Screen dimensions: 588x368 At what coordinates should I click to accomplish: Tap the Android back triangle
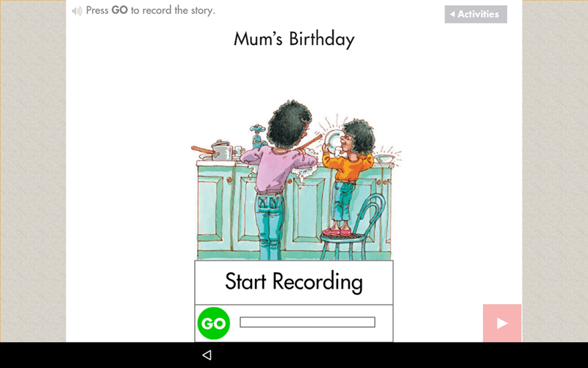pyautogui.click(x=207, y=355)
